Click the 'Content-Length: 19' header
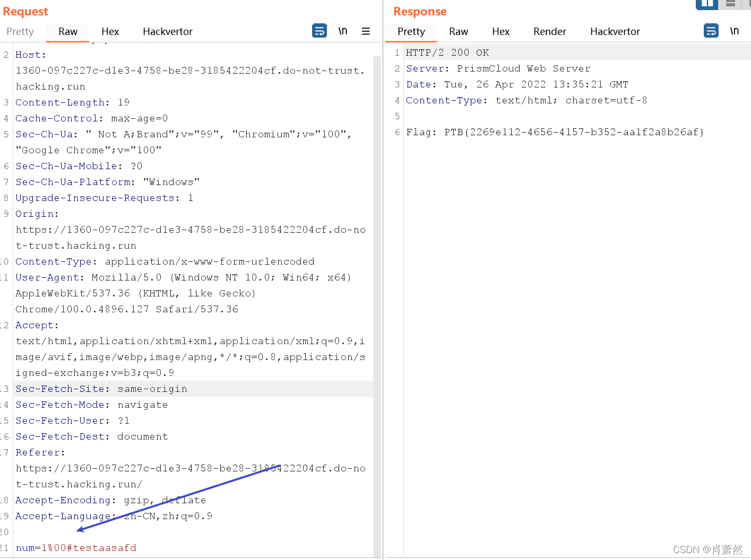The width and height of the screenshot is (751, 560). pos(72,102)
